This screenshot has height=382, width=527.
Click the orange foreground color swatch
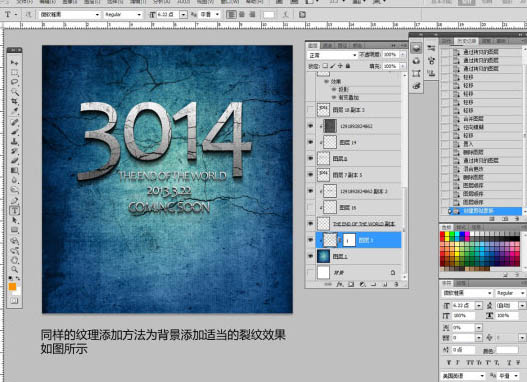12,286
